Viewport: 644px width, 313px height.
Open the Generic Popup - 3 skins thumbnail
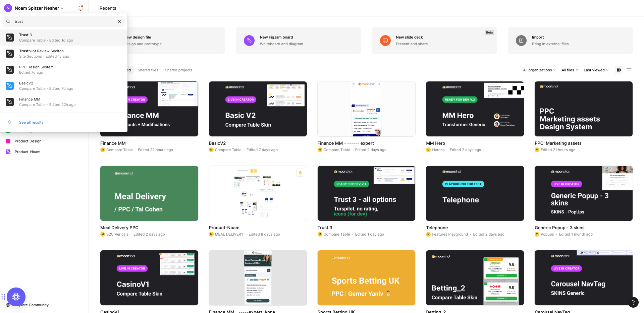coord(584,193)
